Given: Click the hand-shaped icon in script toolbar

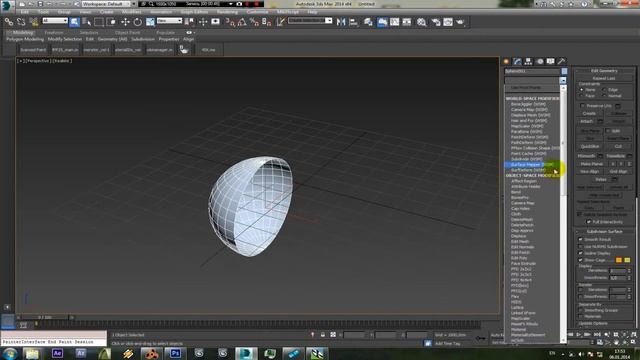Looking at the screenshot, I should coord(184,50).
